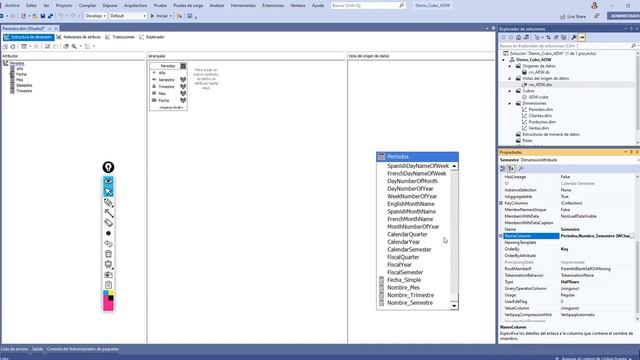Image resolution: width=640 pixels, height=360 pixels.
Task: Open the Lista de errores tab
Action: click(14, 349)
